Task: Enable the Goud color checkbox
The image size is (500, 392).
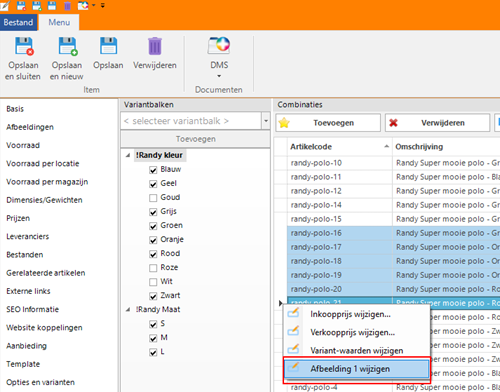Action: click(153, 198)
